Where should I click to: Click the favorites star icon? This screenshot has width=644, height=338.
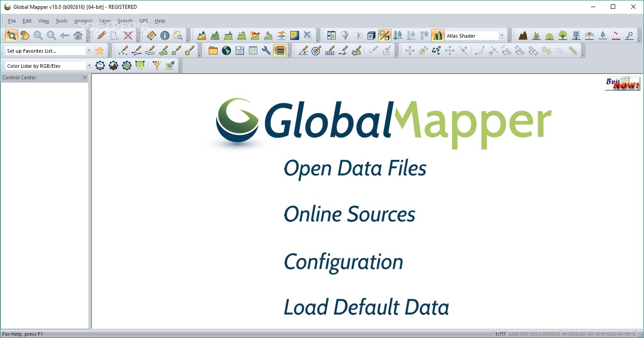coord(100,51)
